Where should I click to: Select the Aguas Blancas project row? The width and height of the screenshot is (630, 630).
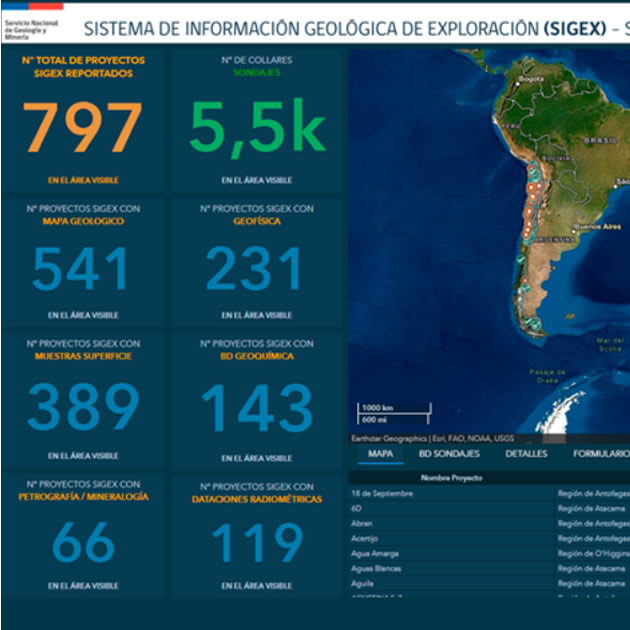[450, 568]
